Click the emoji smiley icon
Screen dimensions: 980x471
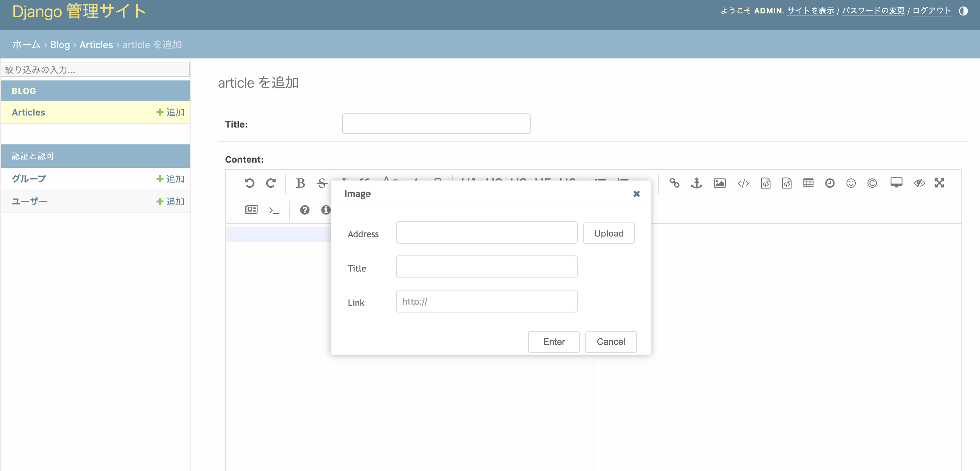851,183
